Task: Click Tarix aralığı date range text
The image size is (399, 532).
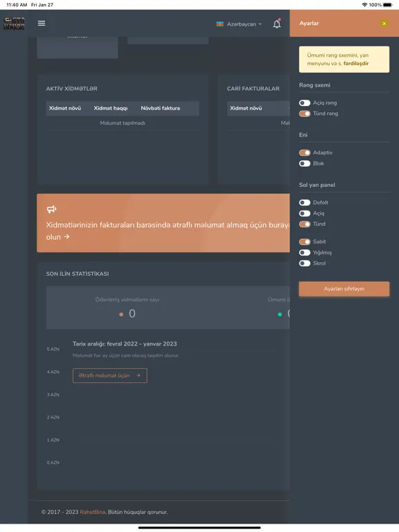Action: coord(125,344)
